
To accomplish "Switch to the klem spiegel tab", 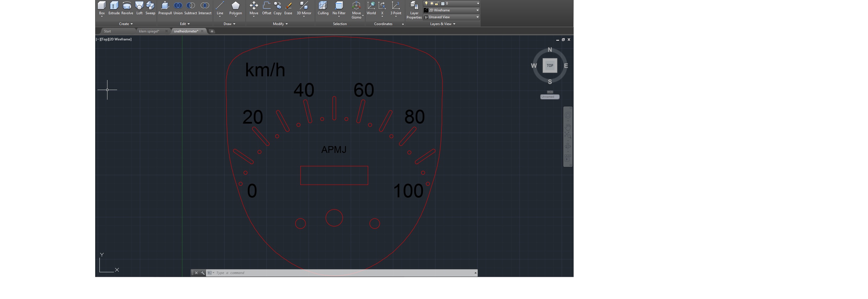I will tap(149, 31).
